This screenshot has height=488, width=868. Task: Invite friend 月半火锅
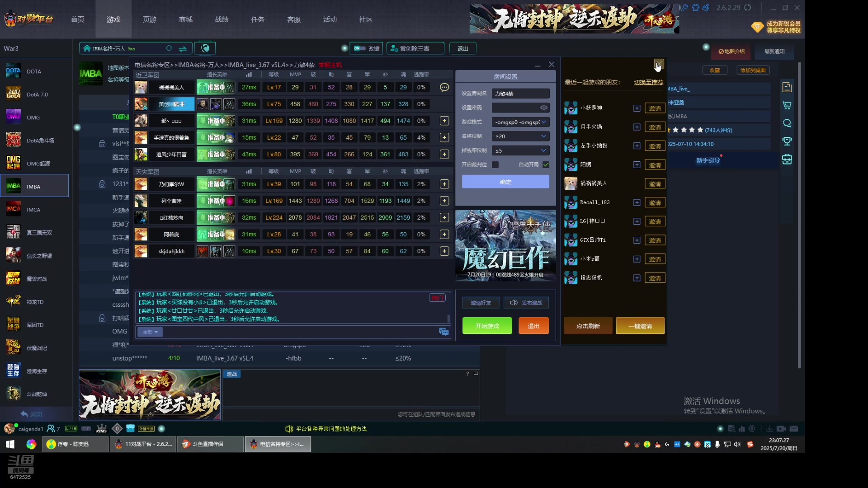[x=655, y=127]
